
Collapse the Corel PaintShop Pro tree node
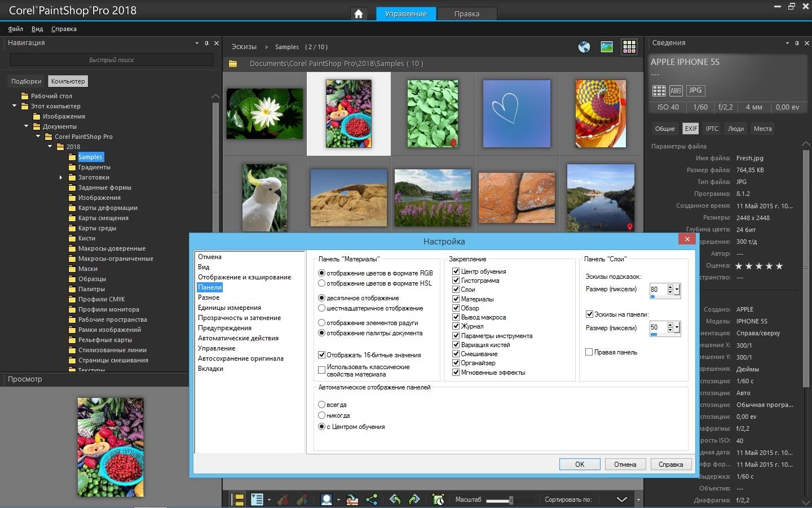click(x=38, y=136)
